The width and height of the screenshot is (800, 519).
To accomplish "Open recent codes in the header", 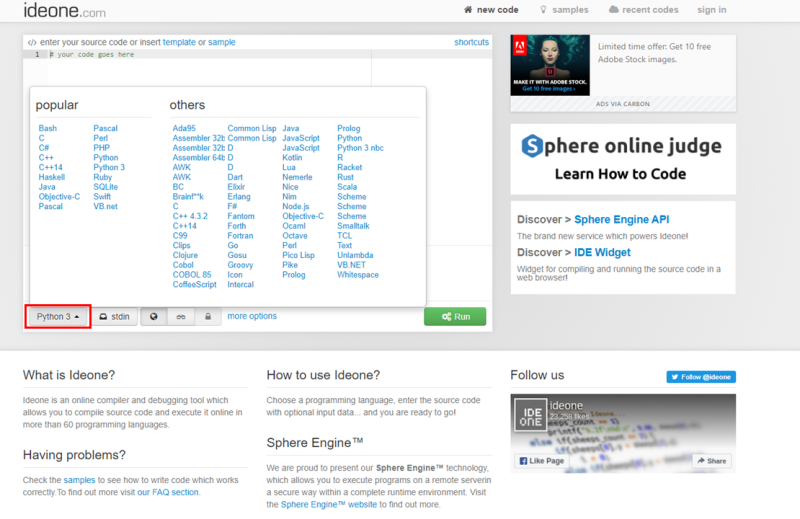I will (x=644, y=10).
